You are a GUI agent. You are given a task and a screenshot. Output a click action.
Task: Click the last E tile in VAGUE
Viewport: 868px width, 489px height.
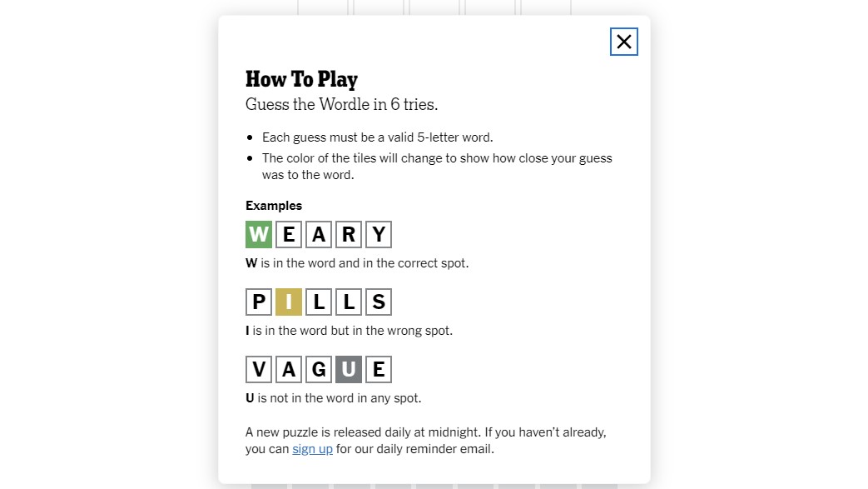coord(379,369)
